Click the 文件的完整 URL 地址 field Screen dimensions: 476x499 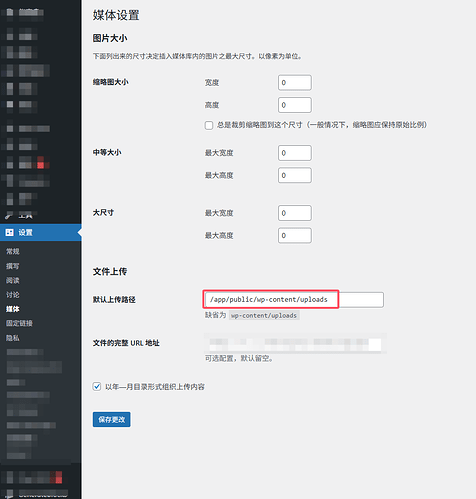(295, 343)
